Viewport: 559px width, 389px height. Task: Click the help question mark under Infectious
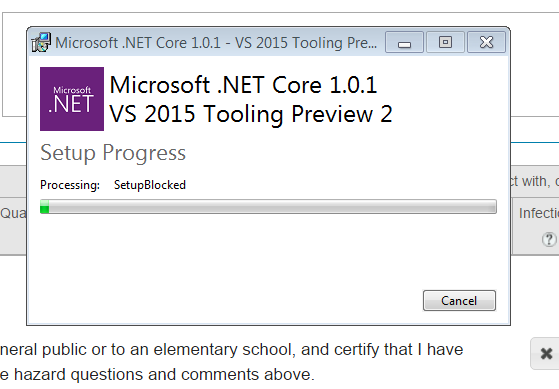(549, 239)
